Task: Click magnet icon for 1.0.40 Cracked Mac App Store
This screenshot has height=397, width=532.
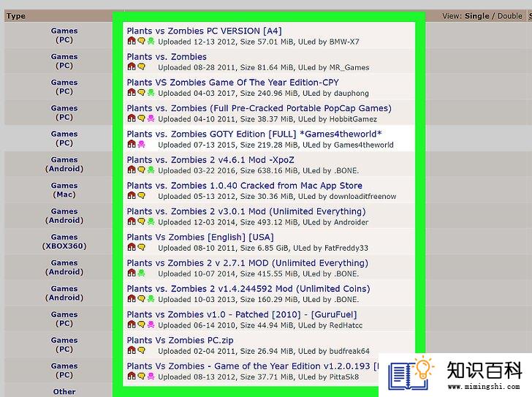Action: point(132,196)
